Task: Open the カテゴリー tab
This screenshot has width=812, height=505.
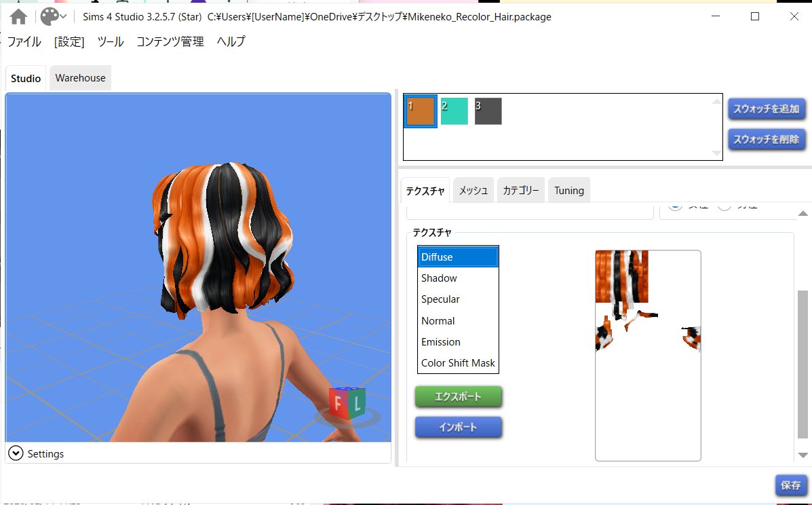Action: [521, 191]
